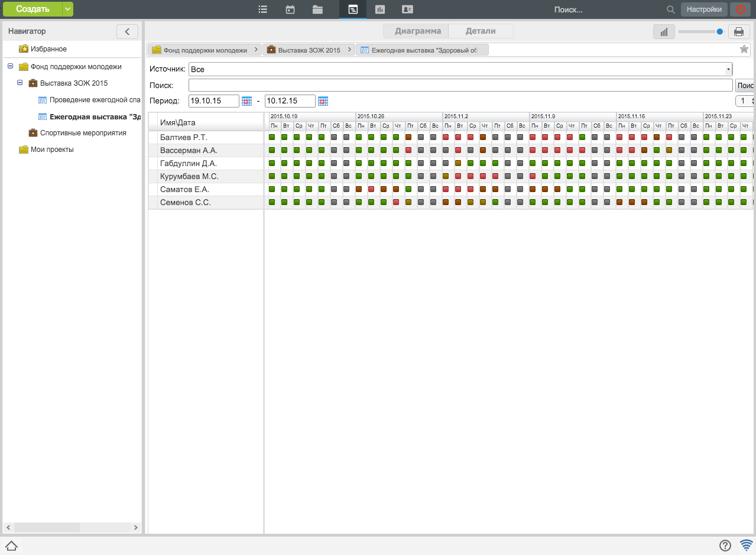Click the week header 2015.11.9

click(573, 116)
